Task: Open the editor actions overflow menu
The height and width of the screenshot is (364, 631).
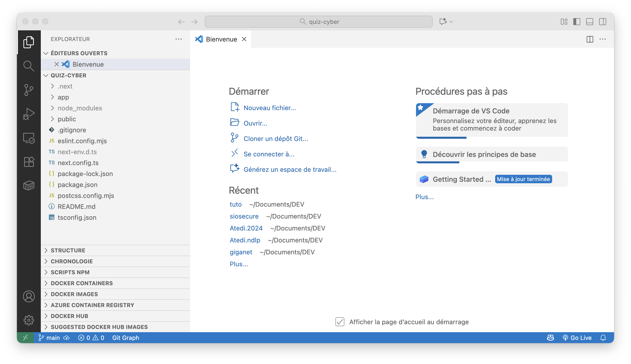Action: pos(603,39)
